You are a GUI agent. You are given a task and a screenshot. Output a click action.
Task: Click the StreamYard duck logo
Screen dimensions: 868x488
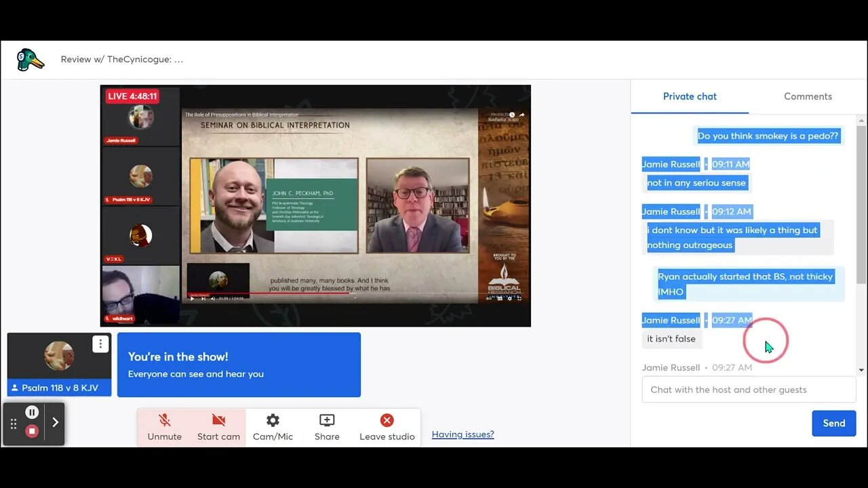coord(31,60)
